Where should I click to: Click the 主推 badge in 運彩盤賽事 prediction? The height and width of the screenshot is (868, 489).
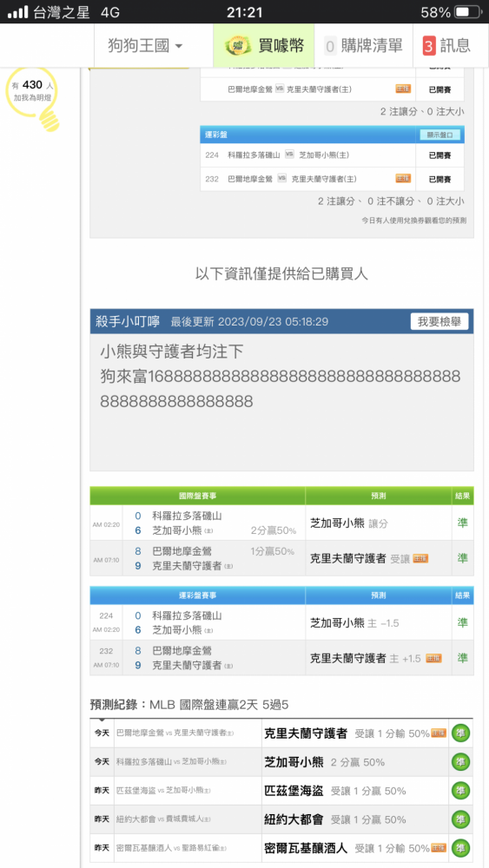pyautogui.click(x=433, y=658)
